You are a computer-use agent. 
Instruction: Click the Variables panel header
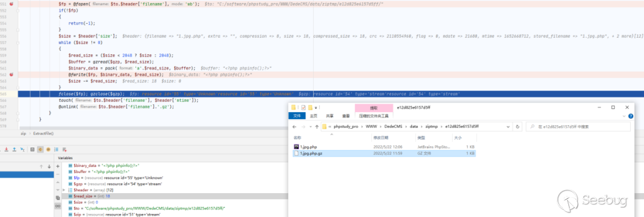[66, 158]
